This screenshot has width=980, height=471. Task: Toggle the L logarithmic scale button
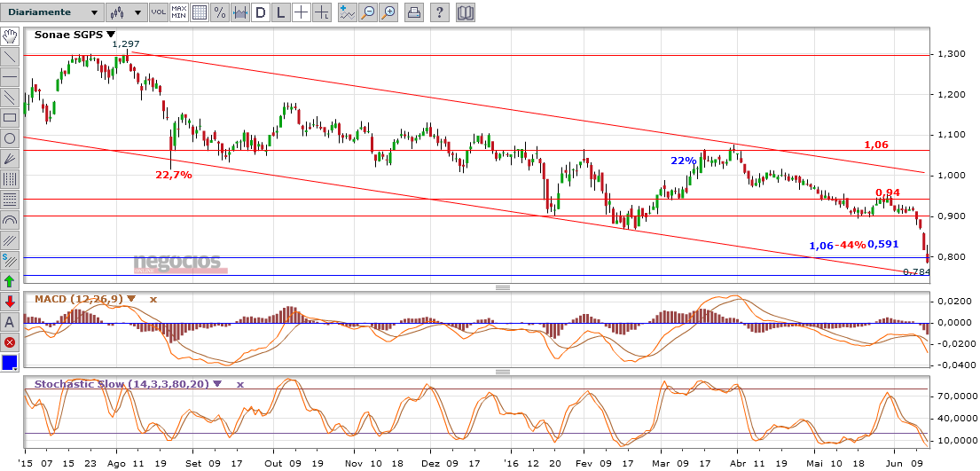[281, 12]
